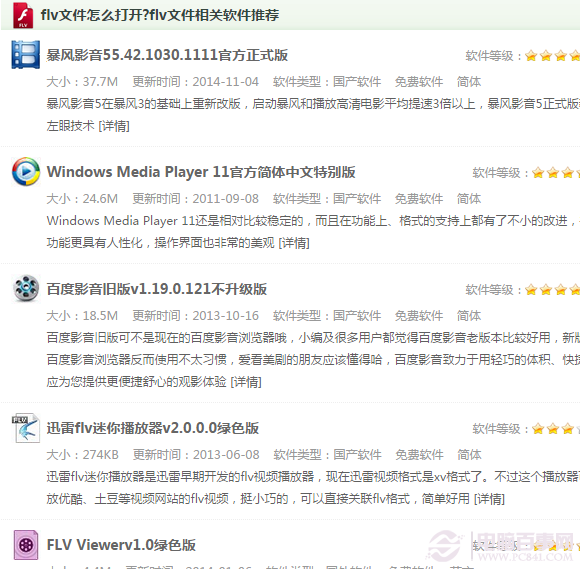The height and width of the screenshot is (569, 580).
Task: Click [详情] after 简单好用 text
Action: click(x=489, y=499)
